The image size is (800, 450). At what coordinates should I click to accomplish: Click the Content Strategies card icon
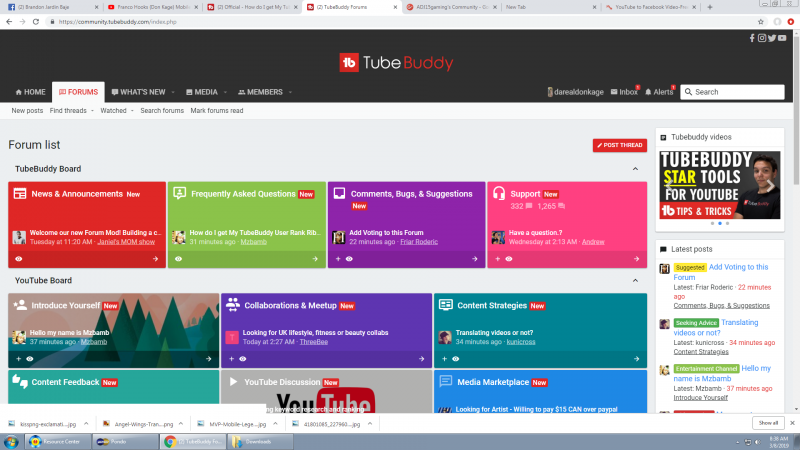coord(445,305)
